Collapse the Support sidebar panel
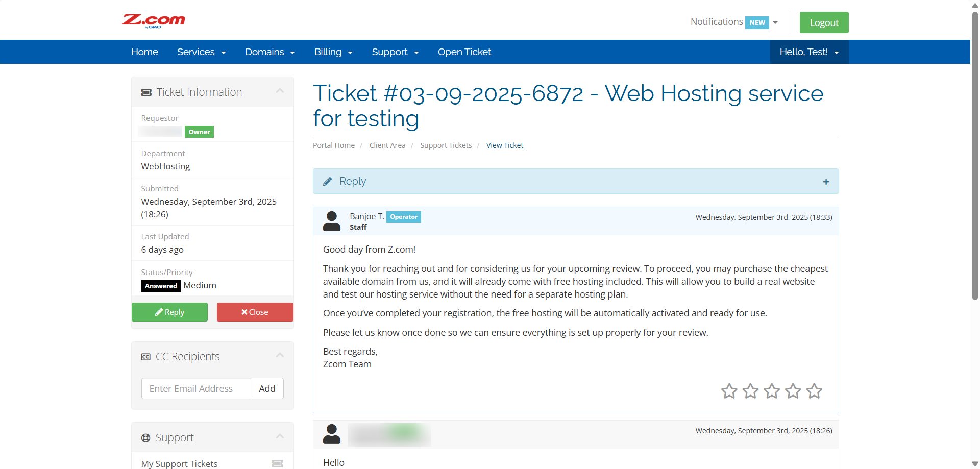980x469 pixels. click(x=280, y=436)
